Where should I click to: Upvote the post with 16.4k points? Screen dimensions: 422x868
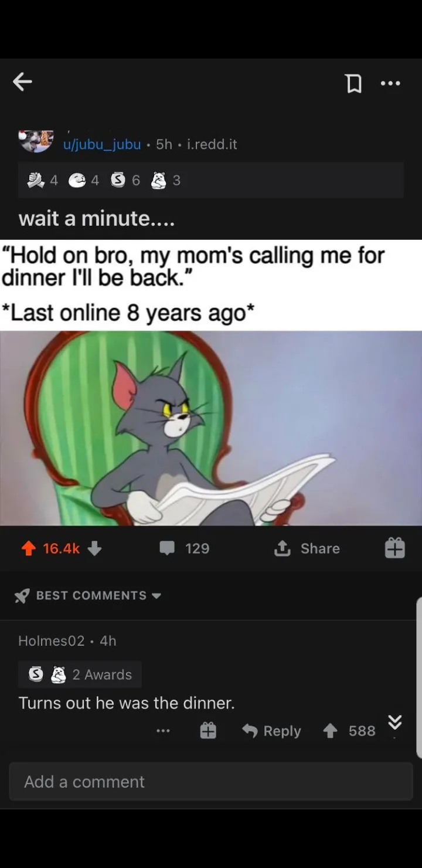coord(28,548)
